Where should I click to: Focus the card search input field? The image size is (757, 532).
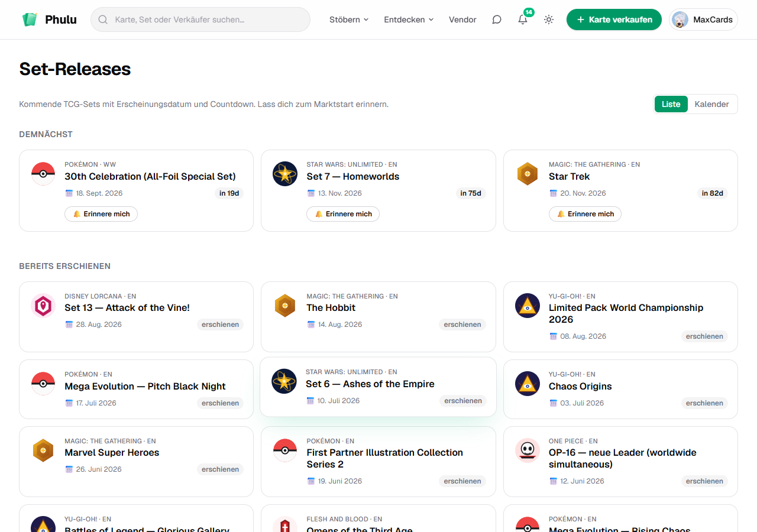200,20
